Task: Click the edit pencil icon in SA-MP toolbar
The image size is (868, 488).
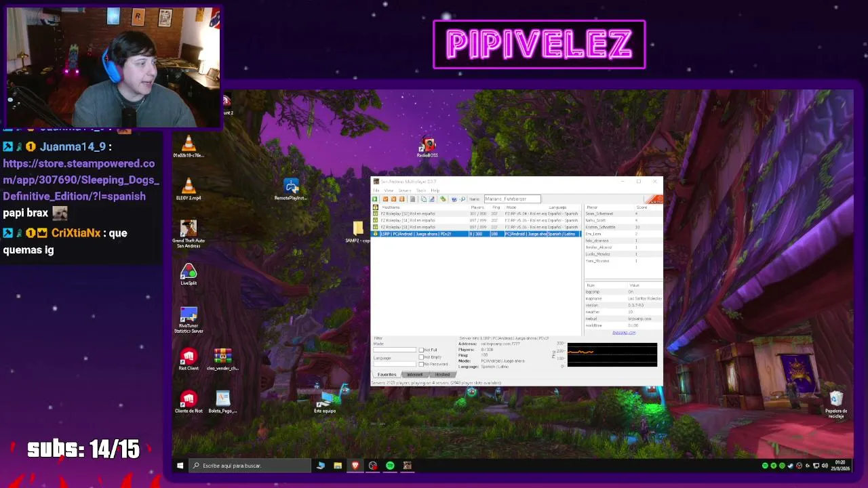Action: [x=432, y=199]
